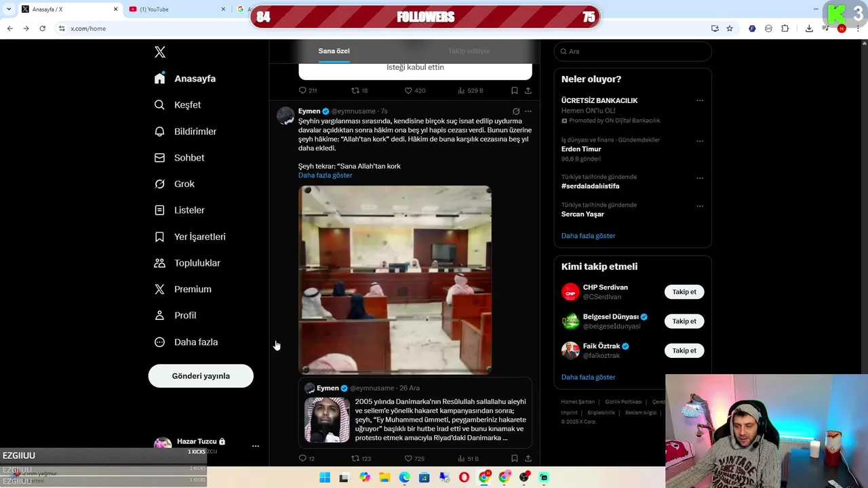Expand Daha fazla sidebar menu
This screenshot has height=488, width=868.
(x=186, y=342)
